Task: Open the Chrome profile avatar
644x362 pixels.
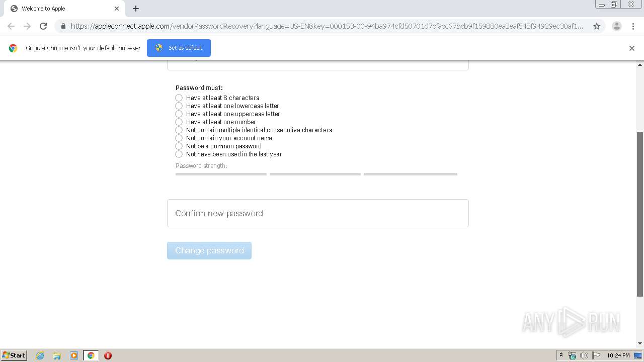Action: click(x=617, y=26)
